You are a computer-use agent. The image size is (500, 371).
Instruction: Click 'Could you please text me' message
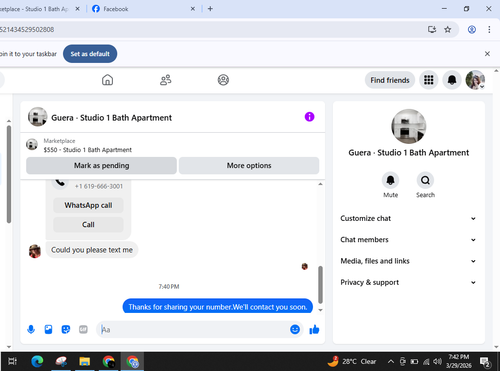tap(92, 250)
